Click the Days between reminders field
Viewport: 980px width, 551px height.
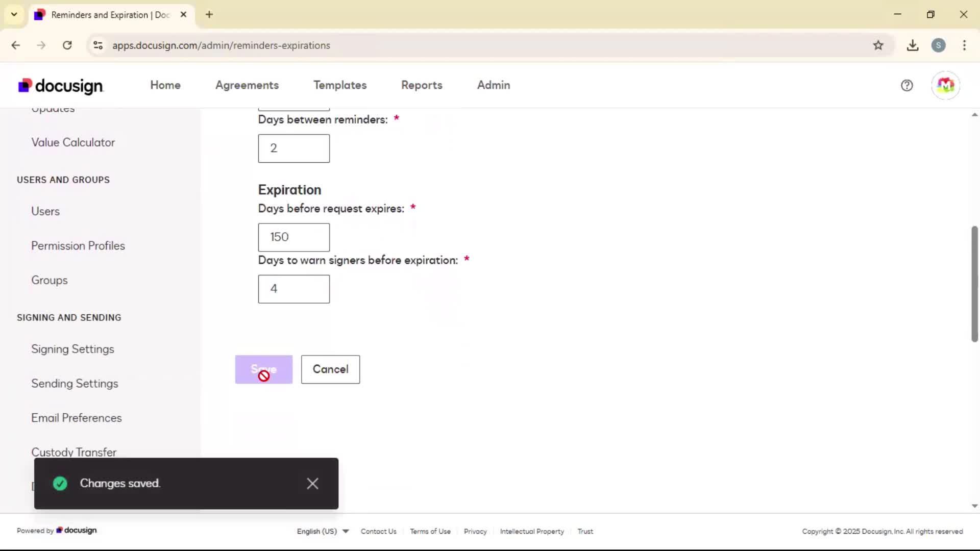point(294,148)
